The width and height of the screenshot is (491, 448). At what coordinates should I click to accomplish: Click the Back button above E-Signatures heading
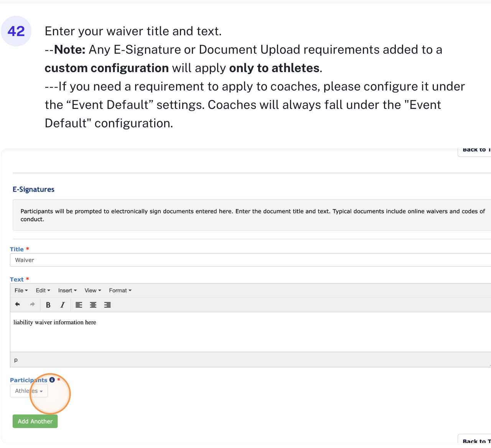(476, 151)
